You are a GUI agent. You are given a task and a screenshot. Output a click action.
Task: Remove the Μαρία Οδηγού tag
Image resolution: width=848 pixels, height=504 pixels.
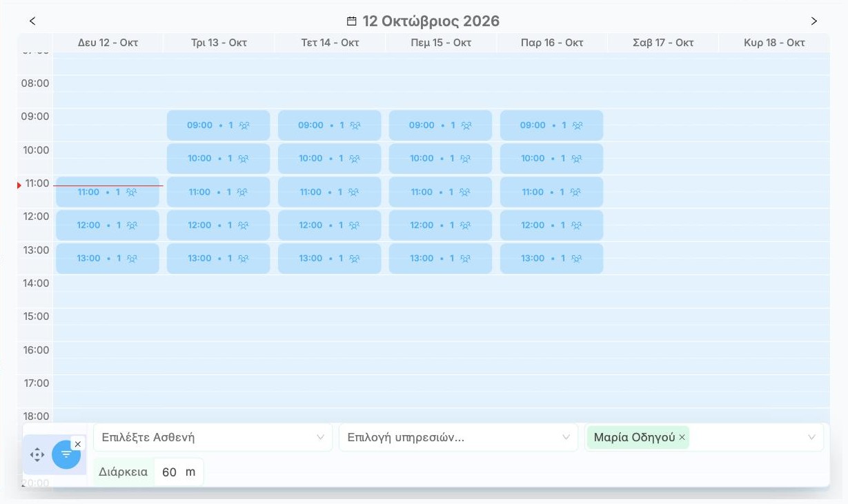tap(682, 437)
